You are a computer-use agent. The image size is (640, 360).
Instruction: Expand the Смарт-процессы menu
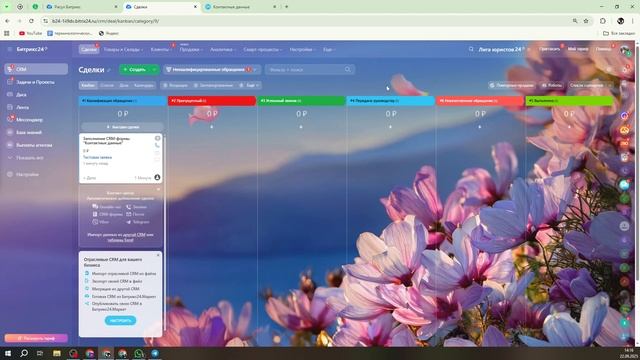(x=262, y=49)
